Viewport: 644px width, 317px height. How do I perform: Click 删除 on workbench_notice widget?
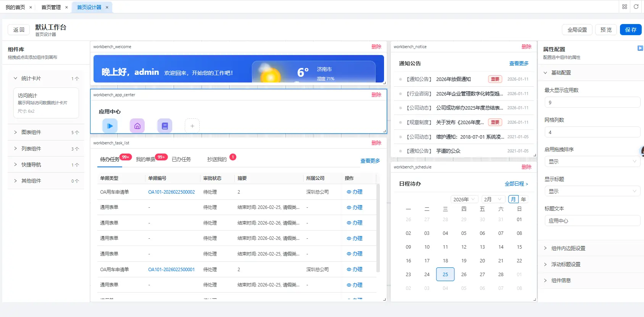(526, 47)
